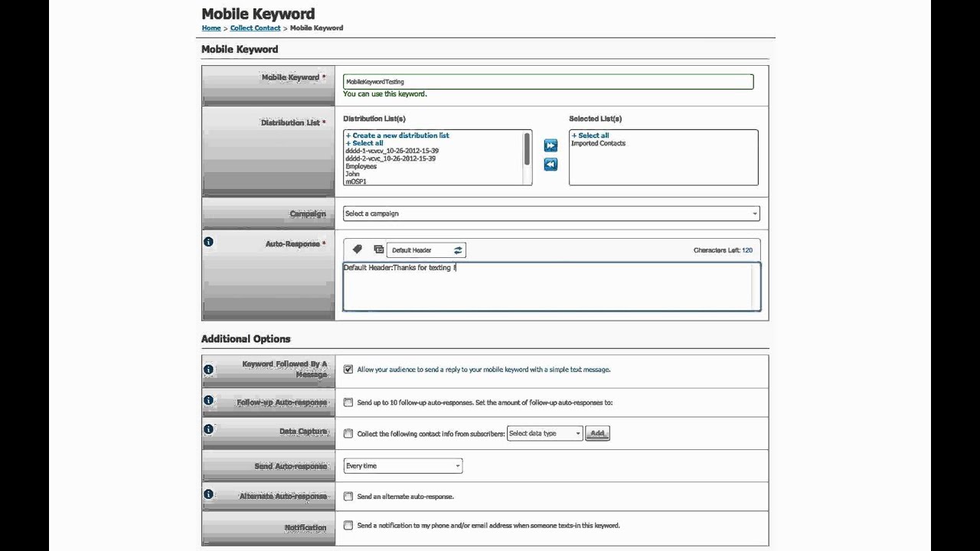The image size is (980, 551).
Task: Open info icon for Auto-Response
Action: [208, 242]
